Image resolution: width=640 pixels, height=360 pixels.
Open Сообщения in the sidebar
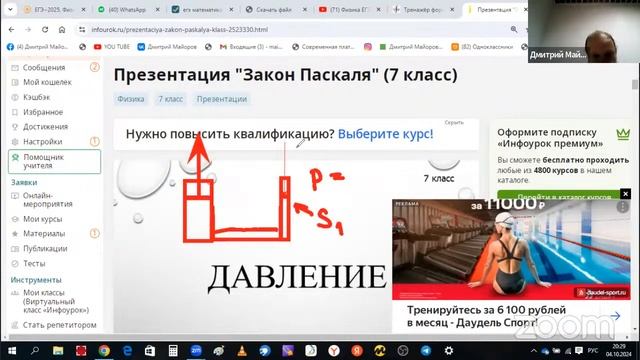click(x=44, y=67)
